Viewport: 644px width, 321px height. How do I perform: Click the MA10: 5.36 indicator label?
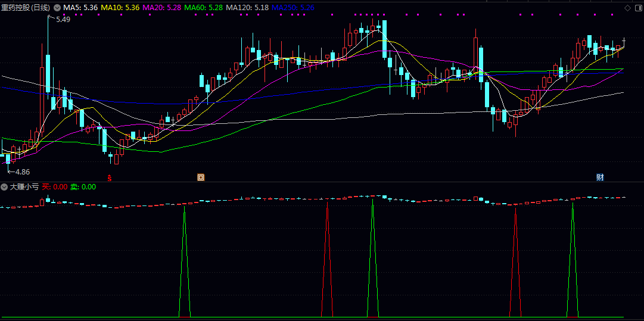[120, 8]
